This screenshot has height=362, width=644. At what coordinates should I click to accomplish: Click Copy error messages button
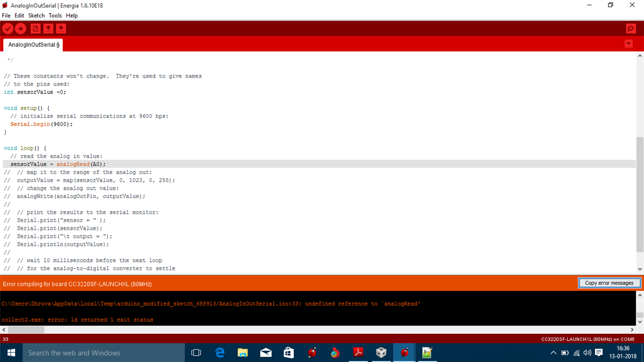click(x=609, y=283)
